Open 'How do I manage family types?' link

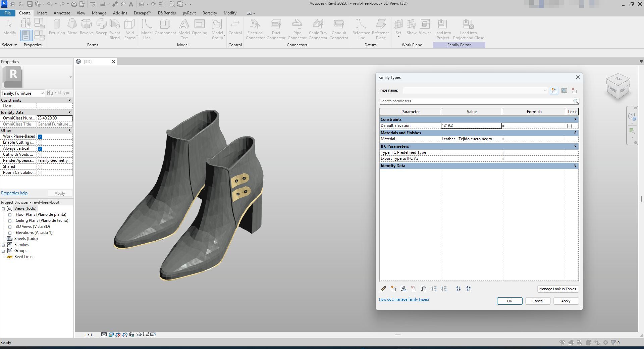[404, 299]
